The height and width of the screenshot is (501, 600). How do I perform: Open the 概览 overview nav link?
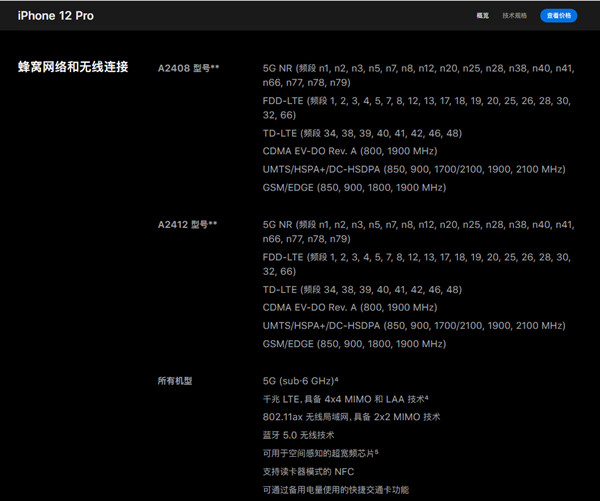pos(483,16)
